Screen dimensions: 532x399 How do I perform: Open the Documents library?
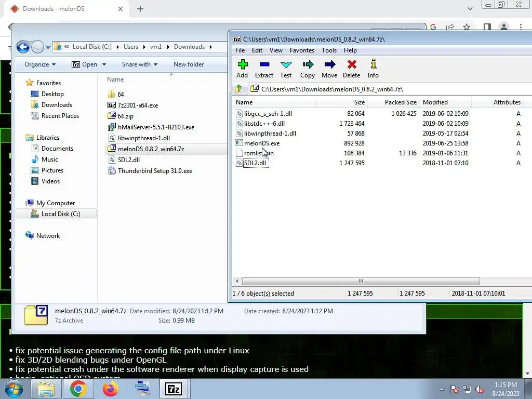(52, 148)
